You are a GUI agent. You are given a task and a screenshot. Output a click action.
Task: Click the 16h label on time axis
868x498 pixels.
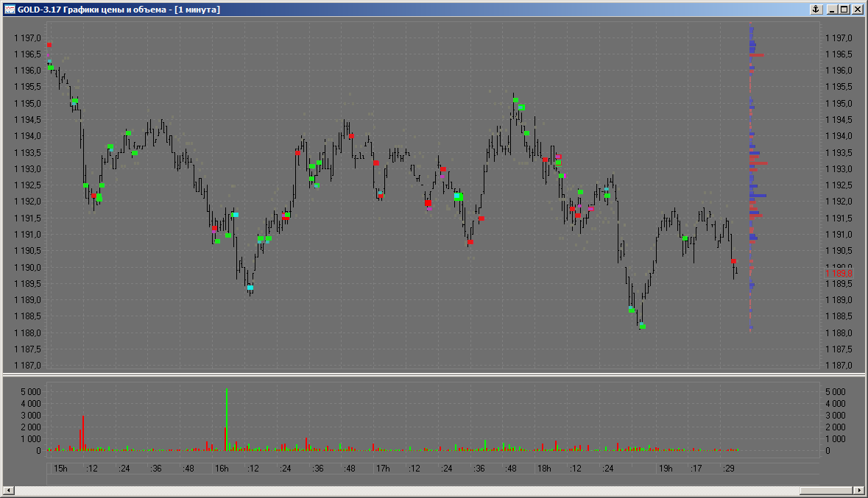222,469
